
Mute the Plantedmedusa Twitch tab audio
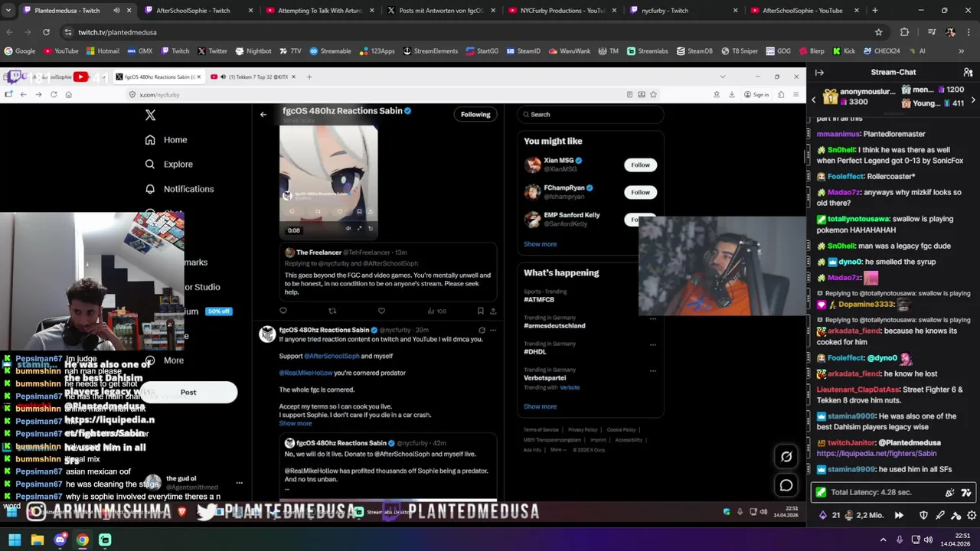coord(116,11)
